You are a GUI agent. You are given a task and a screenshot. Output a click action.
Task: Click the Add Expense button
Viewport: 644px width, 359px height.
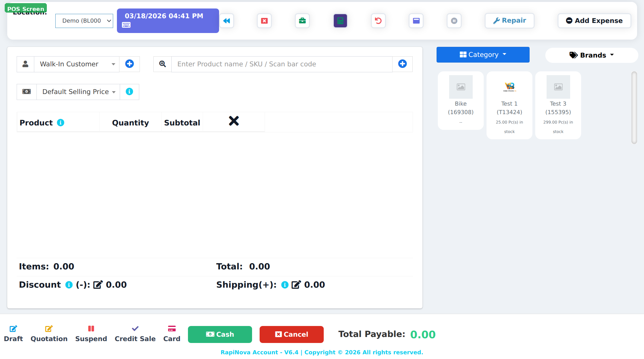594,21
